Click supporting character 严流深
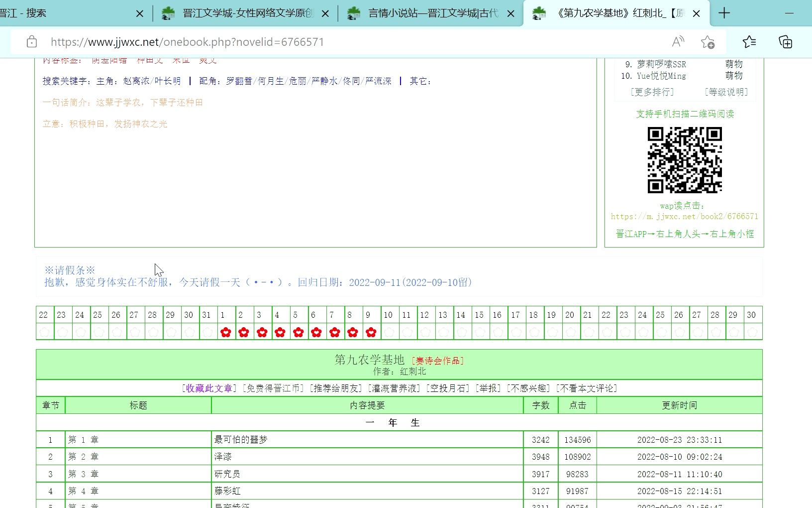The height and width of the screenshot is (508, 812). tap(378, 81)
